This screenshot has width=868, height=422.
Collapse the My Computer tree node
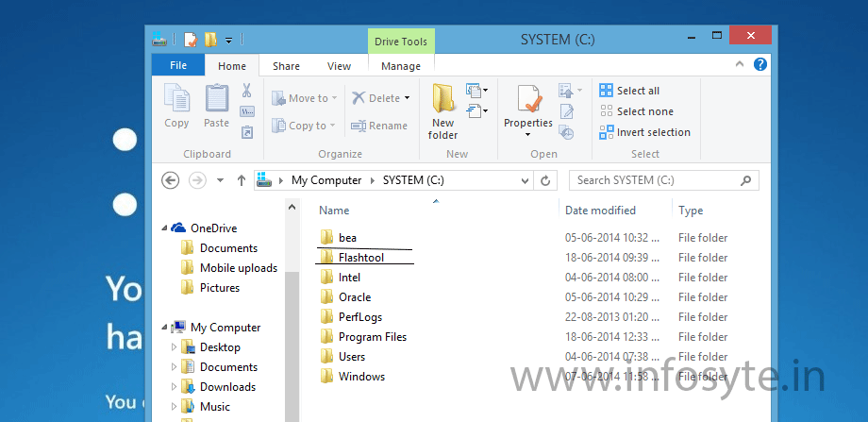[x=164, y=328]
